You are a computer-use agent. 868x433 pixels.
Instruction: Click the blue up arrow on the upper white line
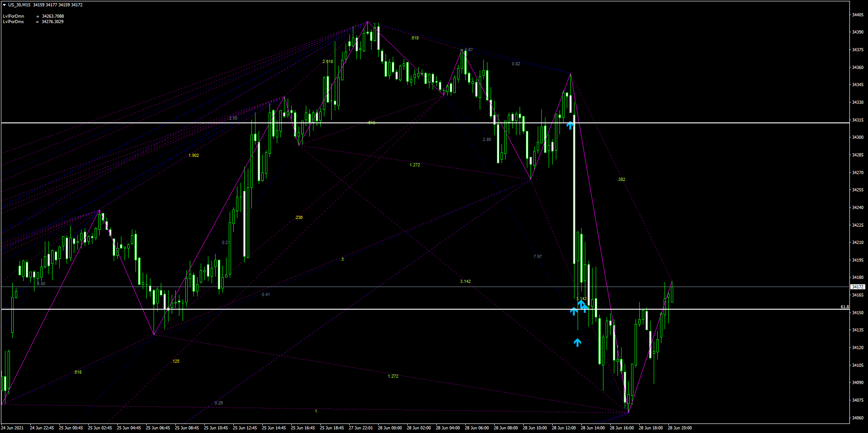pos(570,125)
